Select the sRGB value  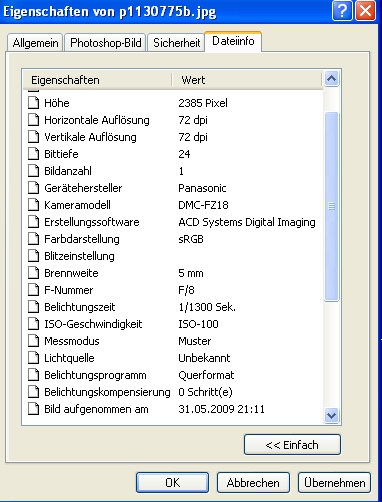pyautogui.click(x=191, y=239)
